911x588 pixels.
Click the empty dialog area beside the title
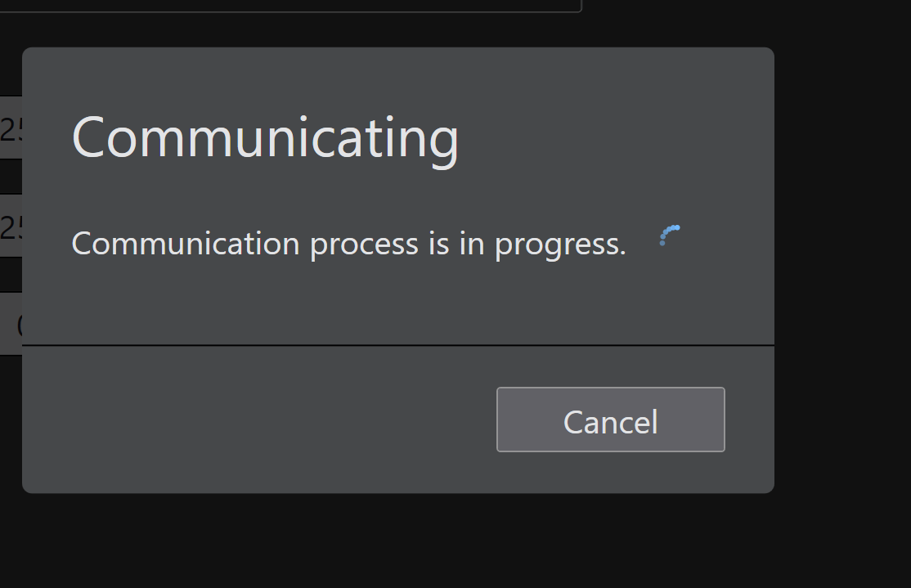coord(613,137)
